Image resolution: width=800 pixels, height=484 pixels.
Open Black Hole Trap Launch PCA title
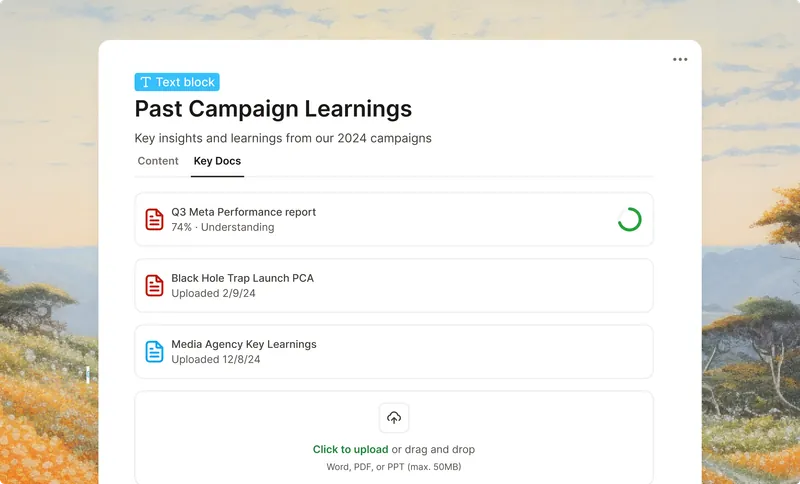click(x=242, y=278)
